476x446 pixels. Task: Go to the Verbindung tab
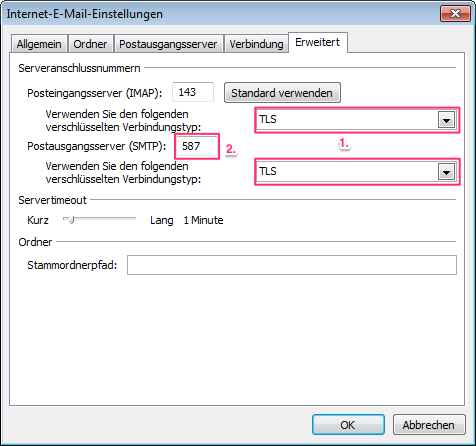(x=256, y=44)
